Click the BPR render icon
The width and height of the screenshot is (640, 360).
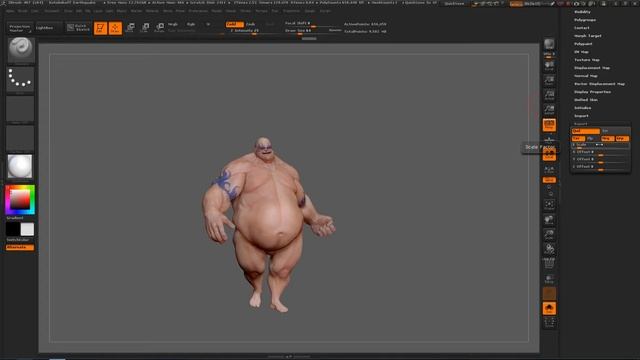pos(549,44)
